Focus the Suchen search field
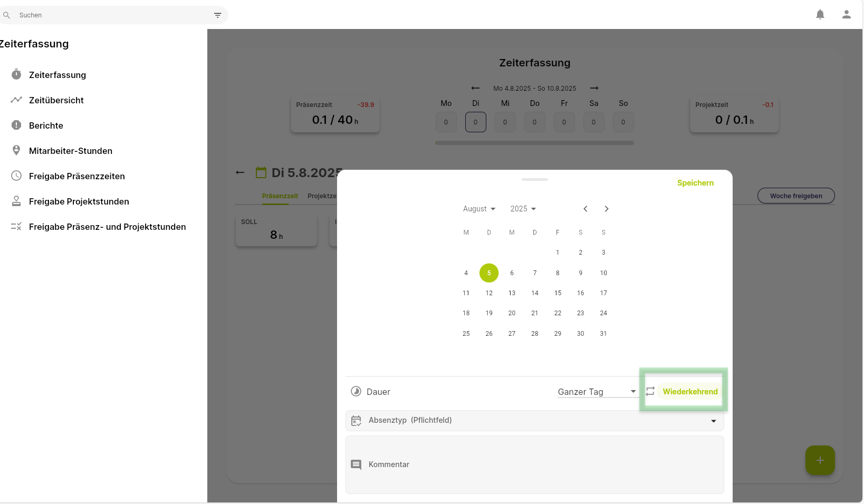Image resolution: width=864 pixels, height=504 pixels. tap(113, 15)
